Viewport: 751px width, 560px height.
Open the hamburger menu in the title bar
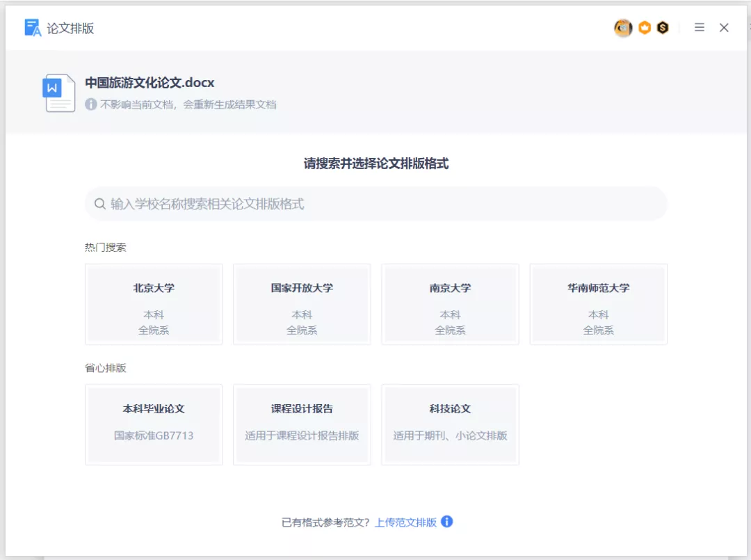coord(700,28)
